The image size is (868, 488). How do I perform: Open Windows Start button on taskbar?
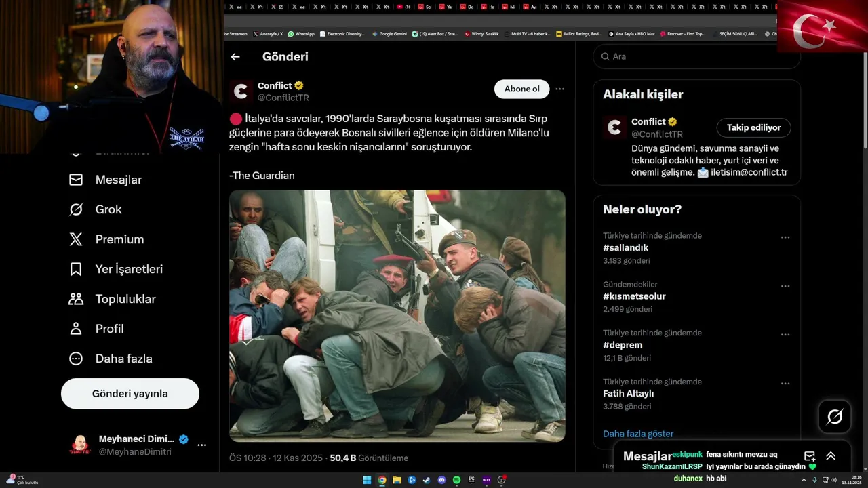click(x=367, y=480)
